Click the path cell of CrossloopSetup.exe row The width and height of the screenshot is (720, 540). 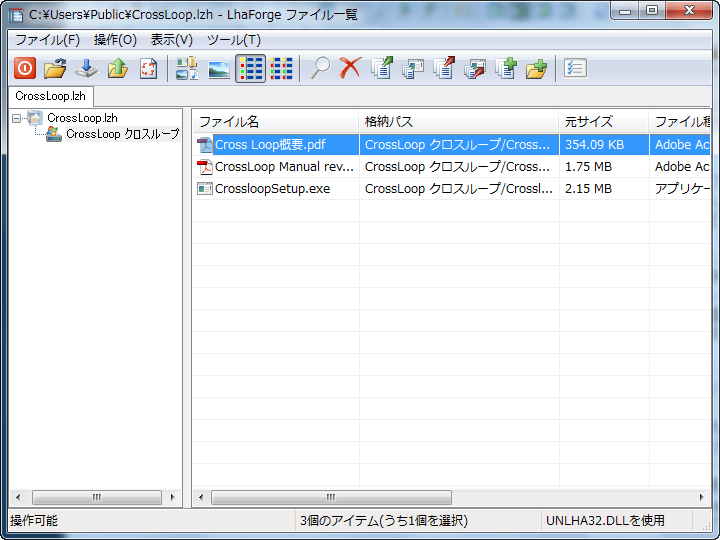pyautogui.click(x=459, y=189)
